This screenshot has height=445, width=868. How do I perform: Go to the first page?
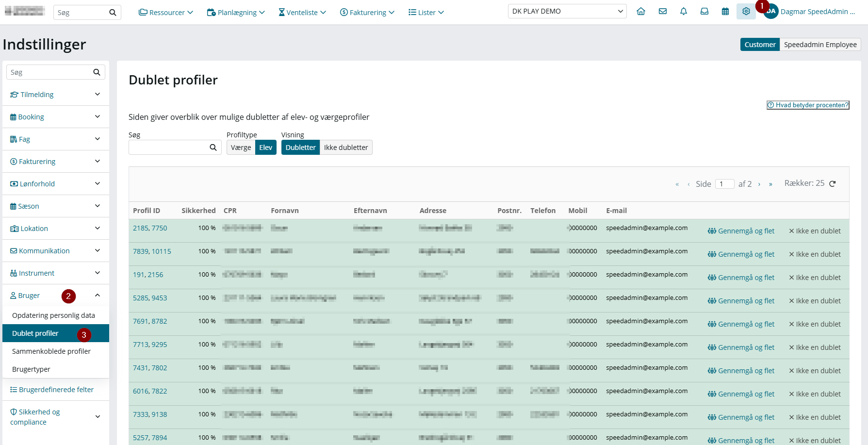click(x=677, y=184)
